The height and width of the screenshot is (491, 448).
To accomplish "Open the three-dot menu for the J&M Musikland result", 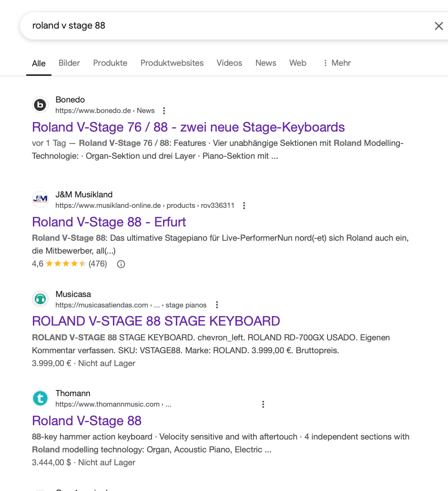I will 244,205.
